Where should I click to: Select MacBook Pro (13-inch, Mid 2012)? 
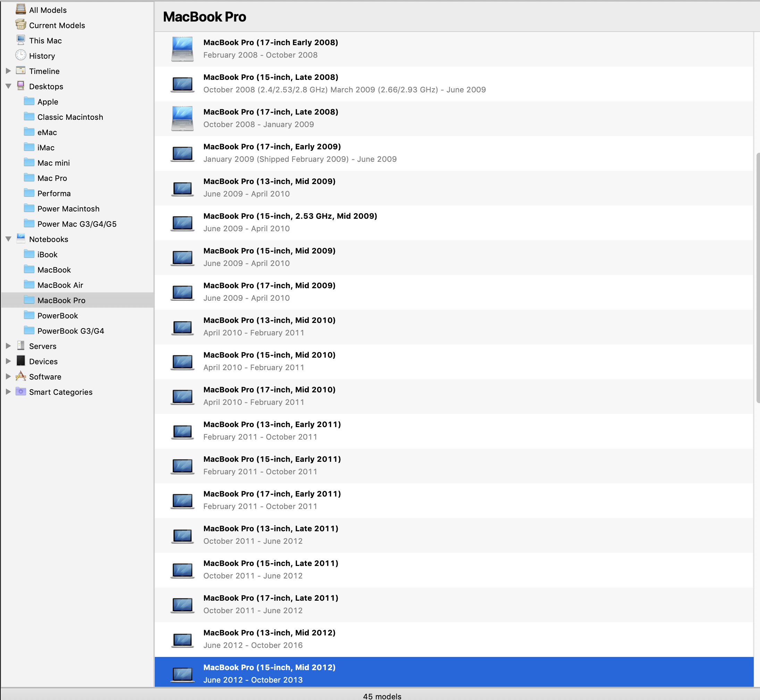(454, 639)
